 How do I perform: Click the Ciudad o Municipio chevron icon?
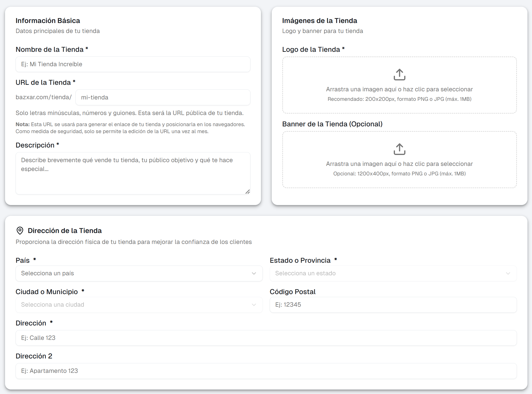click(254, 305)
